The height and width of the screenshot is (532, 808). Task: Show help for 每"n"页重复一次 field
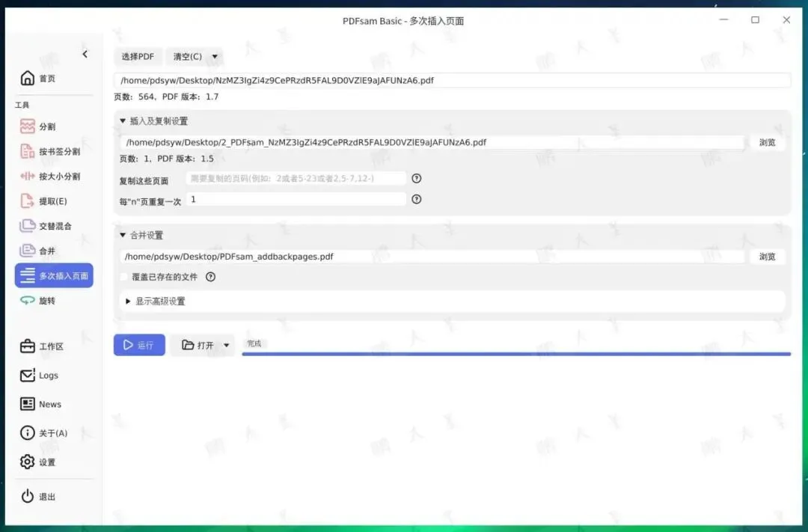point(417,200)
